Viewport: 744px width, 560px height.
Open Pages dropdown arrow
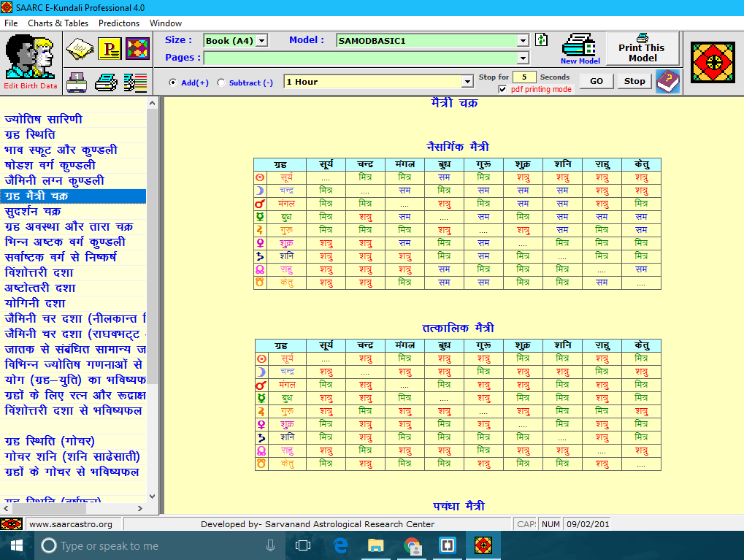523,58
